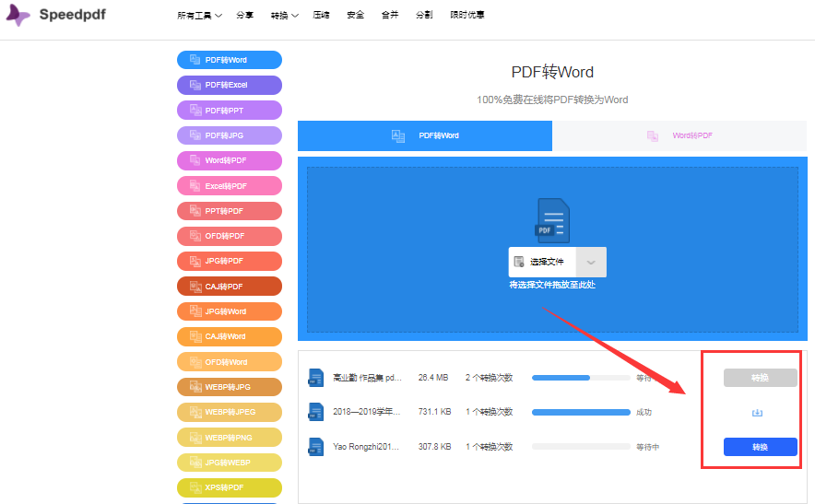Screen dimensions: 815x504
Task: Click the OFD转PDF icon in sidebar
Action: pyautogui.click(x=195, y=236)
